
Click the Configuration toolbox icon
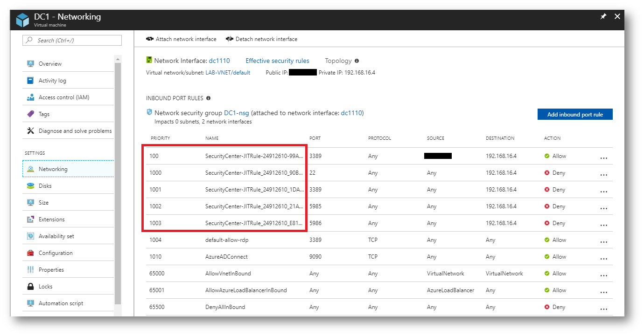coord(30,253)
